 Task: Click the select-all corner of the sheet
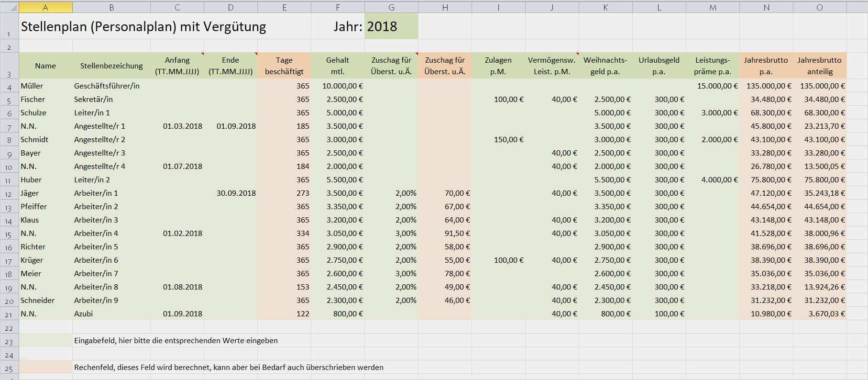click(9, 7)
